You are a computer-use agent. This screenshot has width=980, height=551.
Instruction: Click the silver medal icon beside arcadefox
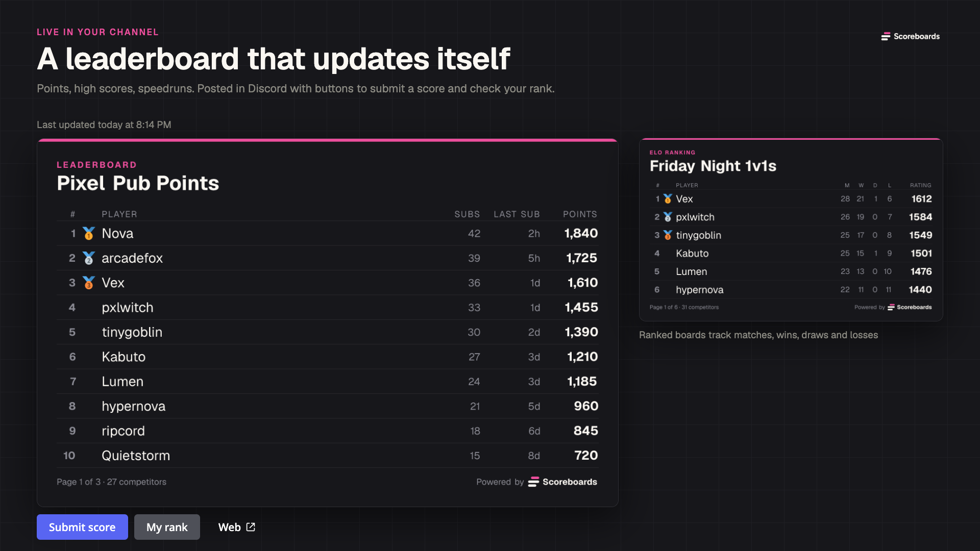tap(89, 258)
